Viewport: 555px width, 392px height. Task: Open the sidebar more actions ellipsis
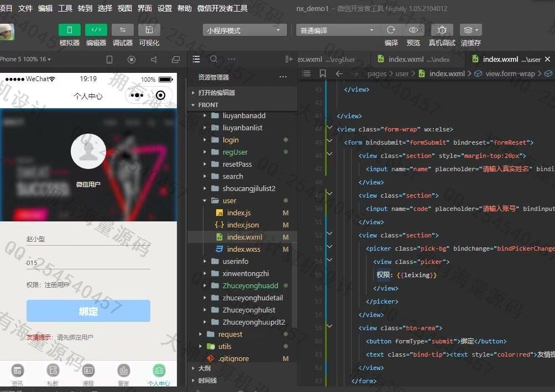pos(232,59)
